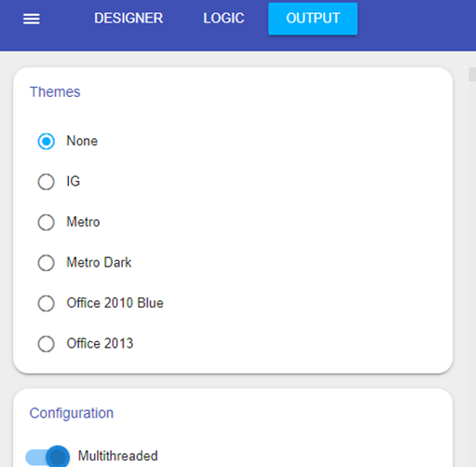Select the Office 2013 radio circle
This screenshot has height=467, width=476.
tap(47, 344)
